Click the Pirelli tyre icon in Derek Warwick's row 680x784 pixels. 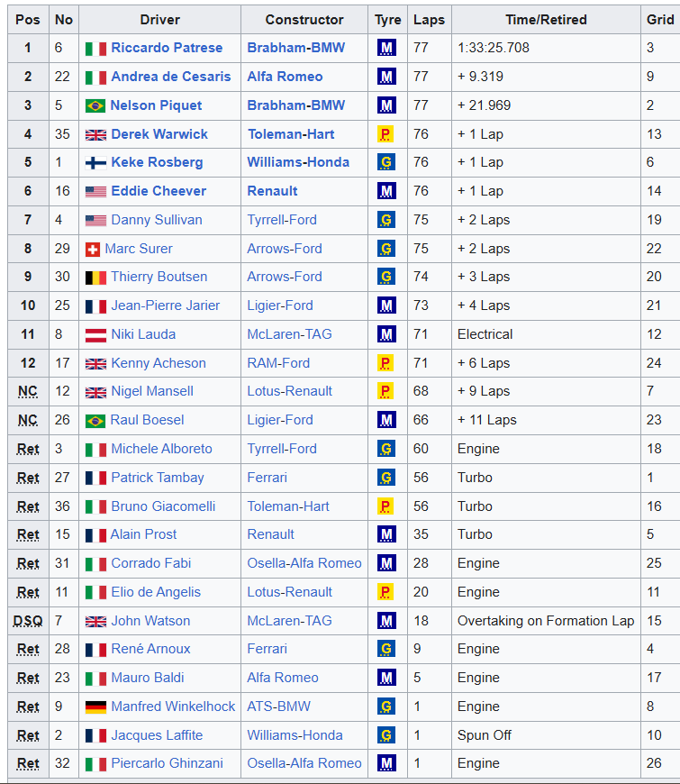(x=385, y=134)
